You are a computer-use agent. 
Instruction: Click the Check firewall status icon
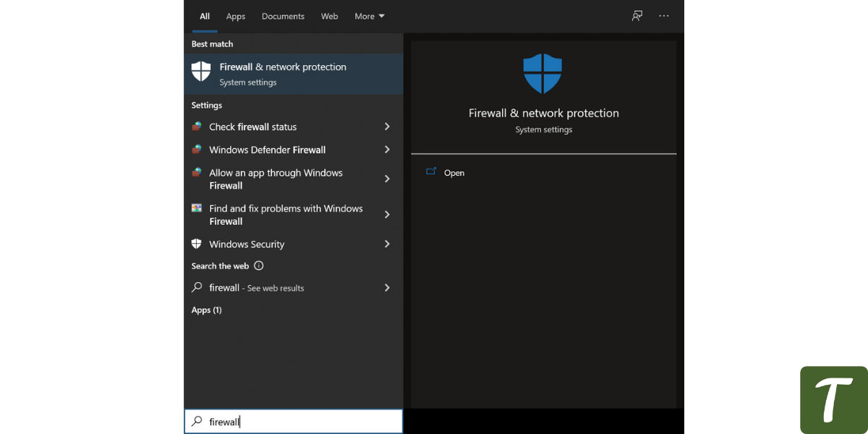[197, 127]
